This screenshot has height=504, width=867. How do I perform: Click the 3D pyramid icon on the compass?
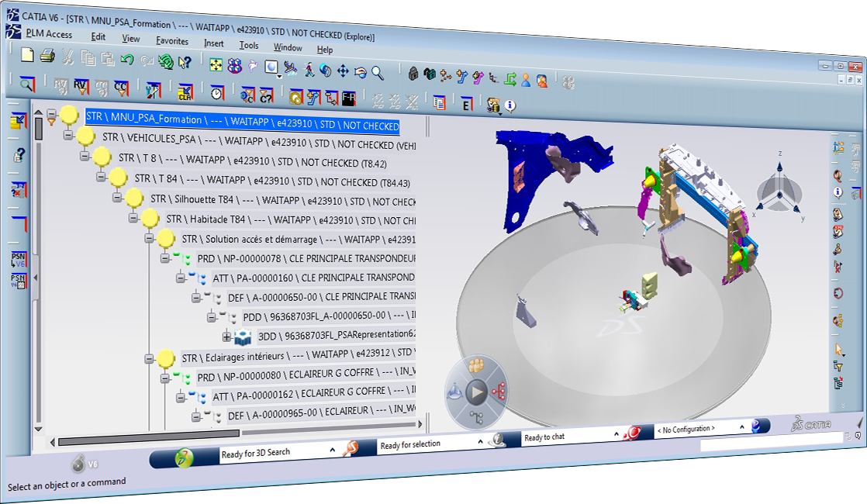click(x=454, y=392)
